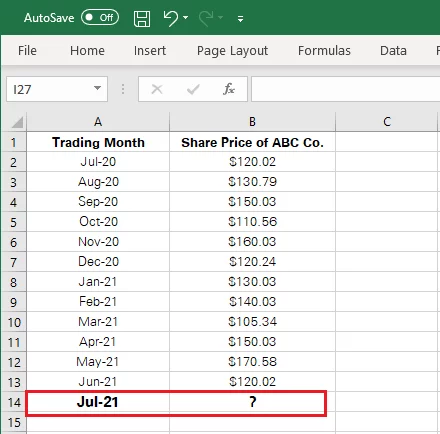The height and width of the screenshot is (434, 440).
Task: Select row 14 header
Action: (x=14, y=402)
